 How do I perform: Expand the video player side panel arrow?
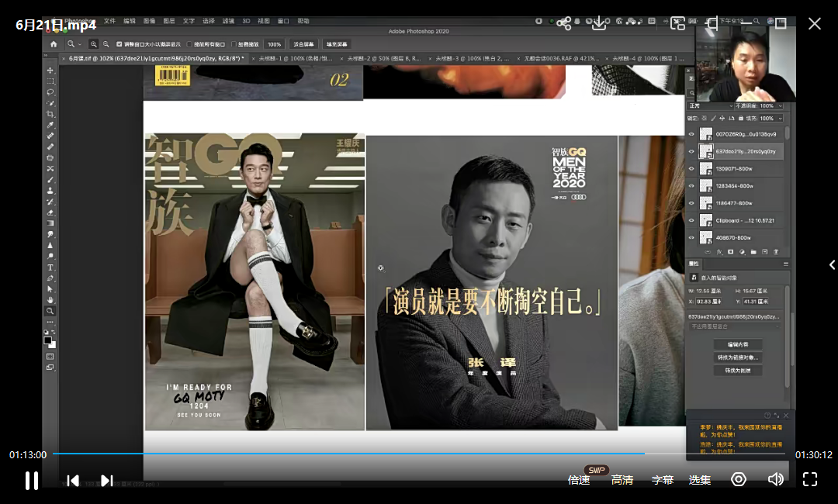pyautogui.click(x=832, y=265)
